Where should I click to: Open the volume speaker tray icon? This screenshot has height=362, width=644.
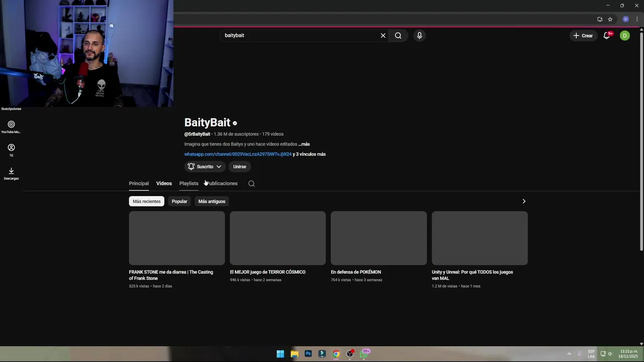click(x=610, y=354)
